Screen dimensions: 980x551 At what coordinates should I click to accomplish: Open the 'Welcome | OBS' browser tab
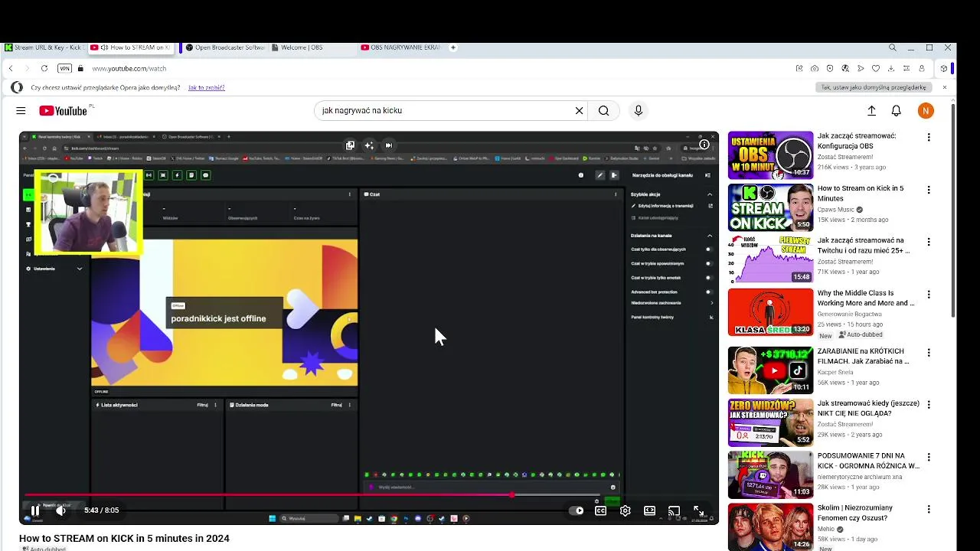(x=312, y=47)
